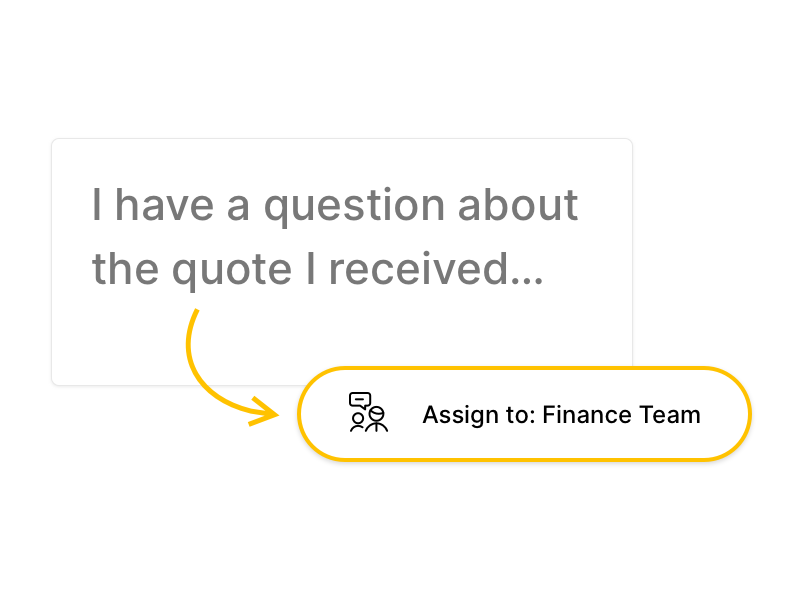Select the right-hand person figure in the icon
Viewport: 800px width, 600px height.
(376, 420)
